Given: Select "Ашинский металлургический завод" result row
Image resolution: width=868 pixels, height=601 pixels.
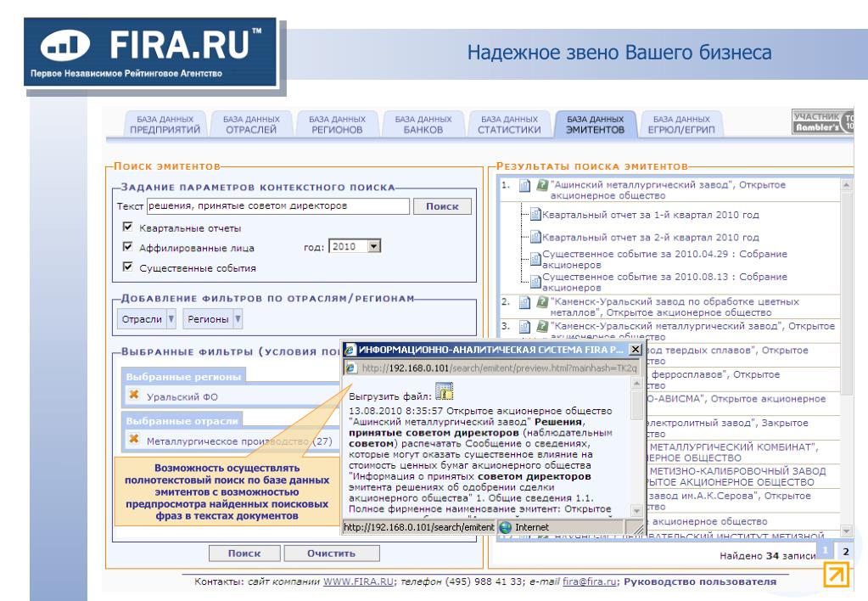Looking at the screenshot, I should pos(668,190).
